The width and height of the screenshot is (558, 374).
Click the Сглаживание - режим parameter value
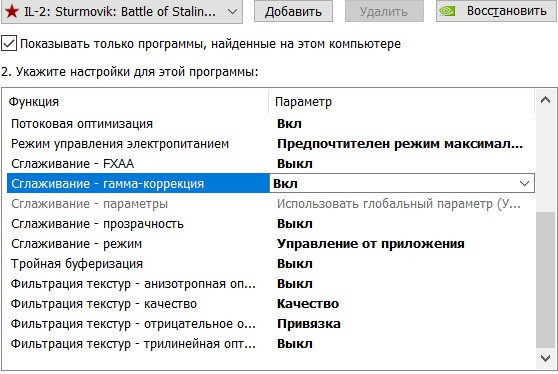point(370,244)
